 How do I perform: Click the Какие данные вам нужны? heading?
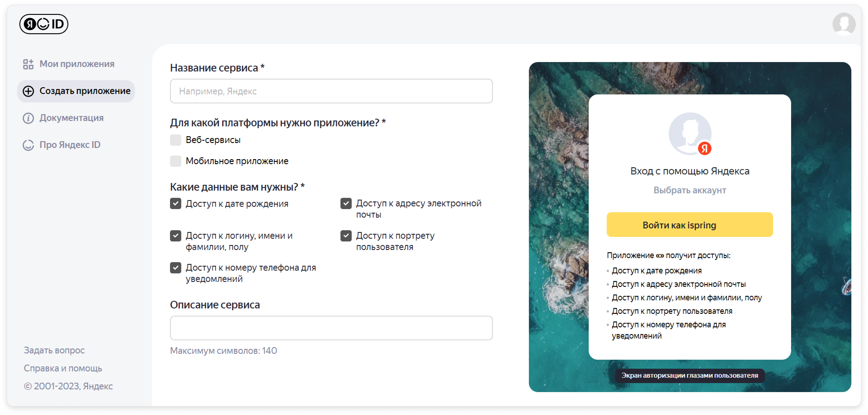pyautogui.click(x=237, y=187)
